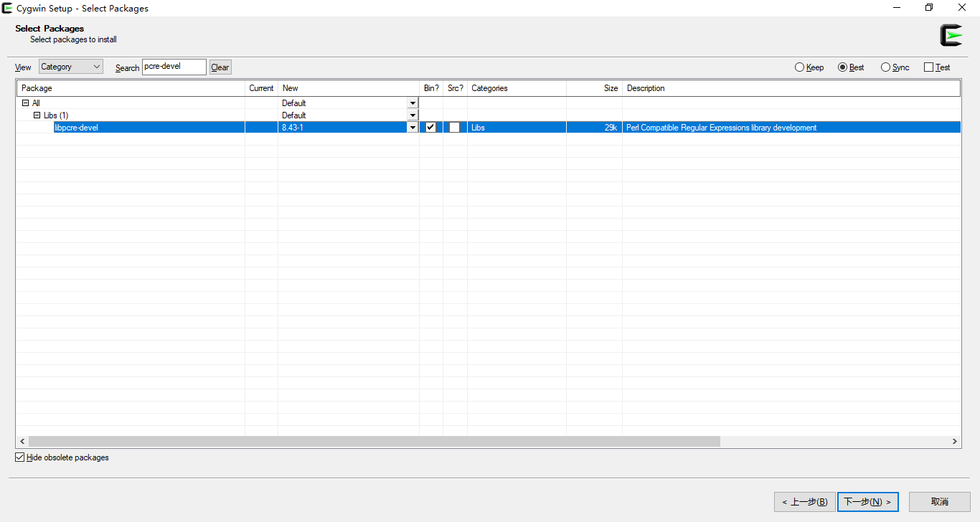Collapse the Libs (1) tree node
Screen dimensions: 980x522
(x=37, y=115)
